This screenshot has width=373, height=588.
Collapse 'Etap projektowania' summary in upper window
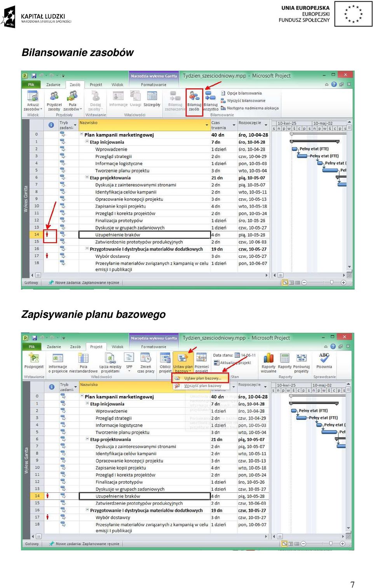pyautogui.click(x=87, y=178)
